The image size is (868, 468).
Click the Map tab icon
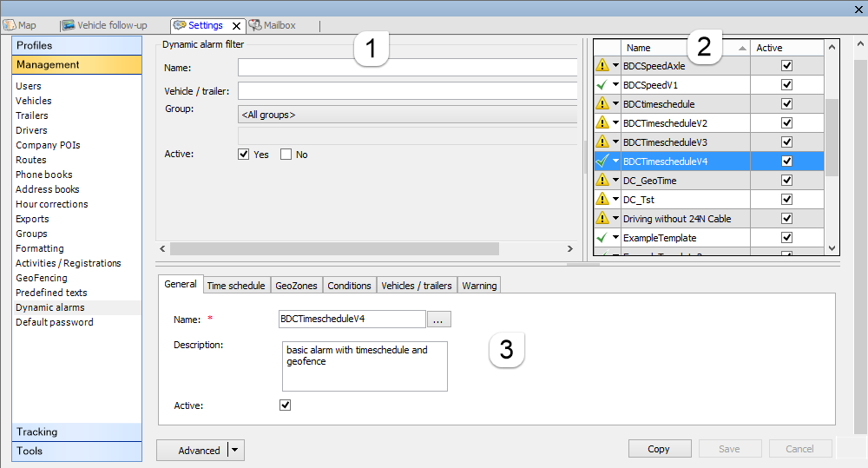10,25
